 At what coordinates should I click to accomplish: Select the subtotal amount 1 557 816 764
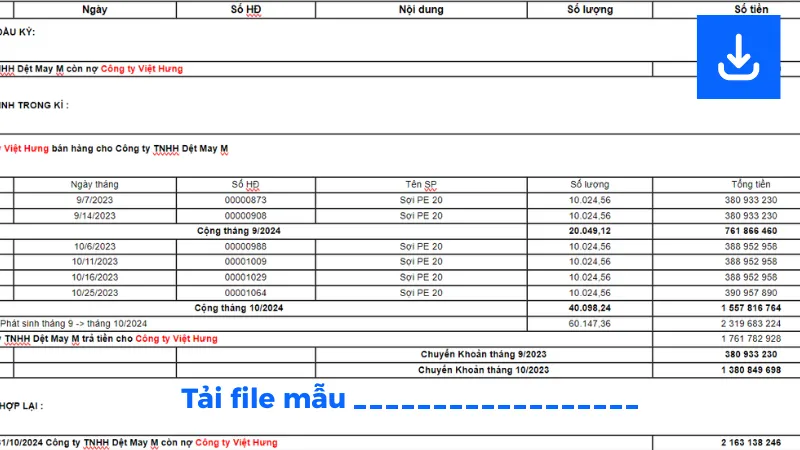point(751,308)
